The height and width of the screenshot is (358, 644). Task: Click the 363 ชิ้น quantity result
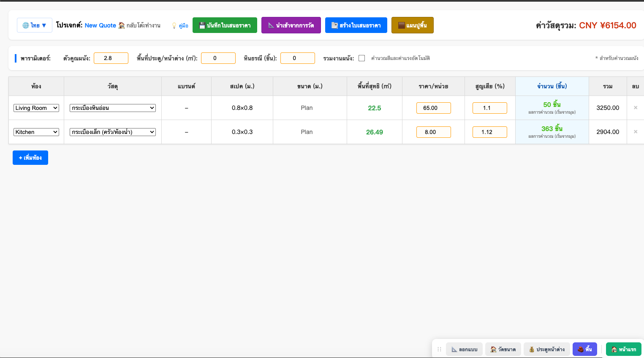click(552, 128)
